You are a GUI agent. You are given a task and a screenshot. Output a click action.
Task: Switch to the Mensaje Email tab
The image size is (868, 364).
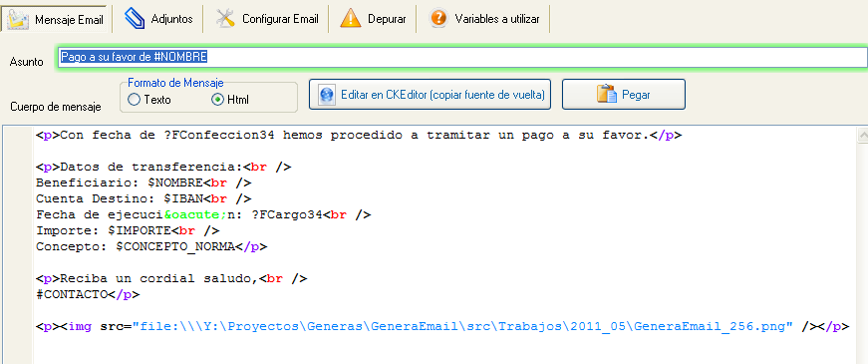pos(54,19)
